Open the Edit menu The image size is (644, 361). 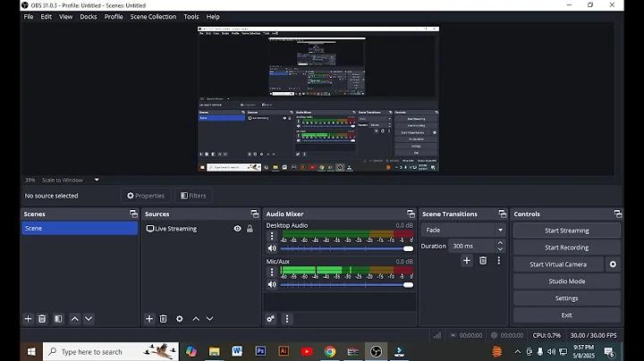click(x=46, y=17)
